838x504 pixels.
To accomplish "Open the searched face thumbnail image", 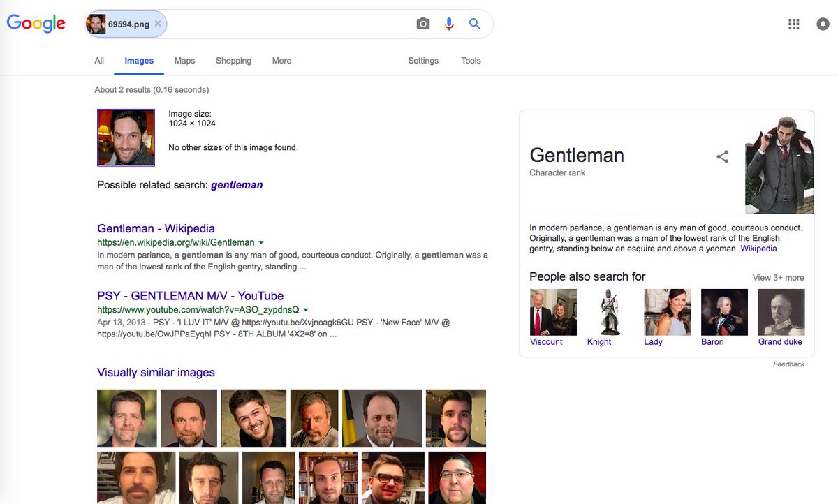I will point(126,138).
